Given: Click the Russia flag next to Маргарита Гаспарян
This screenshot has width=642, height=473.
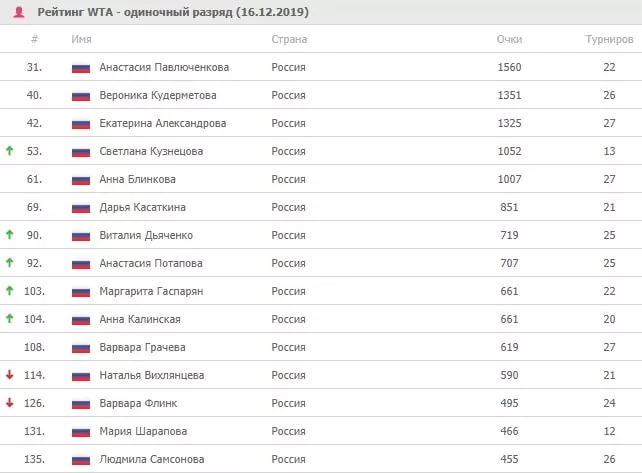Looking at the screenshot, I should tap(81, 292).
